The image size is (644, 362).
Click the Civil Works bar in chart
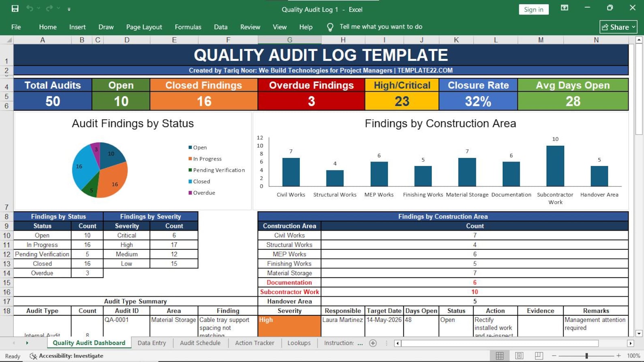291,172
